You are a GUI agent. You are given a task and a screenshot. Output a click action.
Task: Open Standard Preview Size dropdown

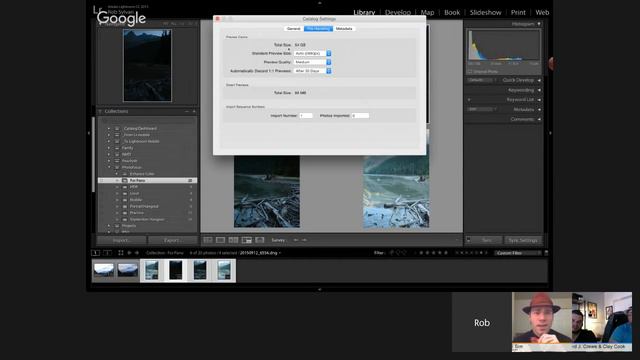click(313, 53)
